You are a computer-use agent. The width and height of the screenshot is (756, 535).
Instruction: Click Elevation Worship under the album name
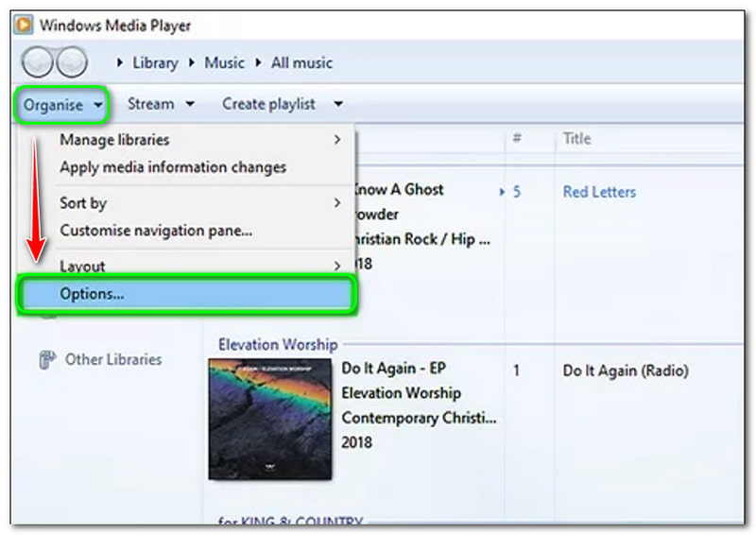[x=401, y=393]
